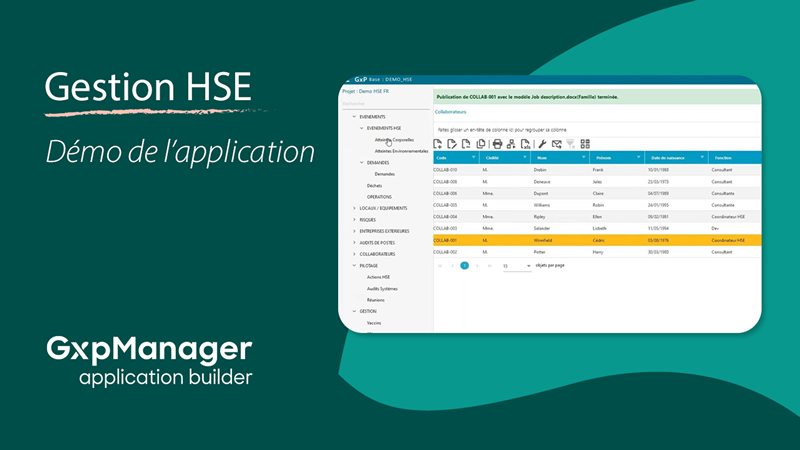Expand the AUDITS DE POSTES node
This screenshot has height=450, width=800.
pyautogui.click(x=354, y=242)
